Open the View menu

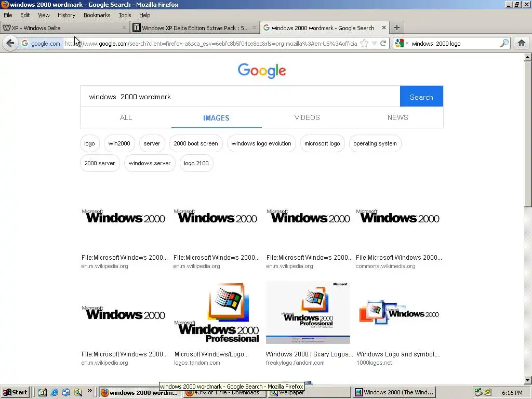(x=44, y=15)
